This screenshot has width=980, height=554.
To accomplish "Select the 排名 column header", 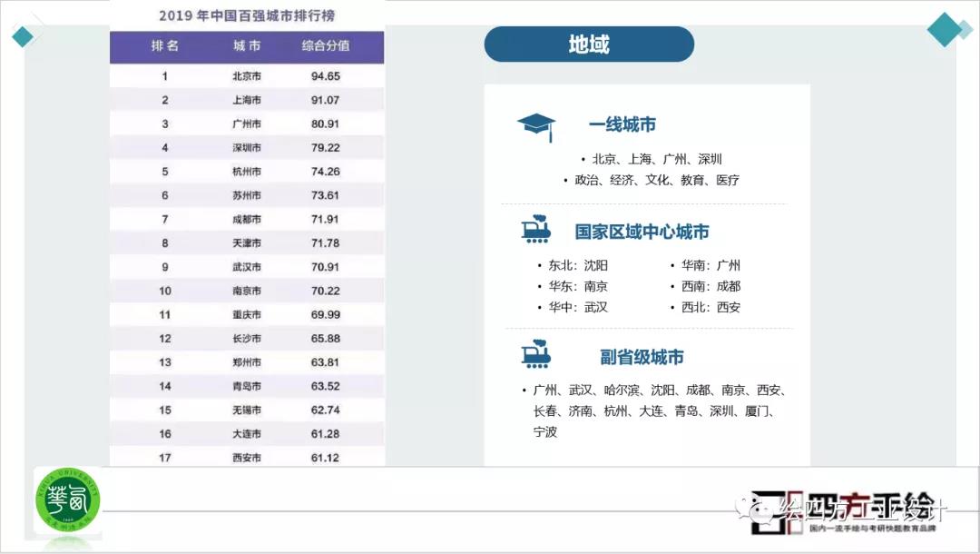I will (165, 45).
